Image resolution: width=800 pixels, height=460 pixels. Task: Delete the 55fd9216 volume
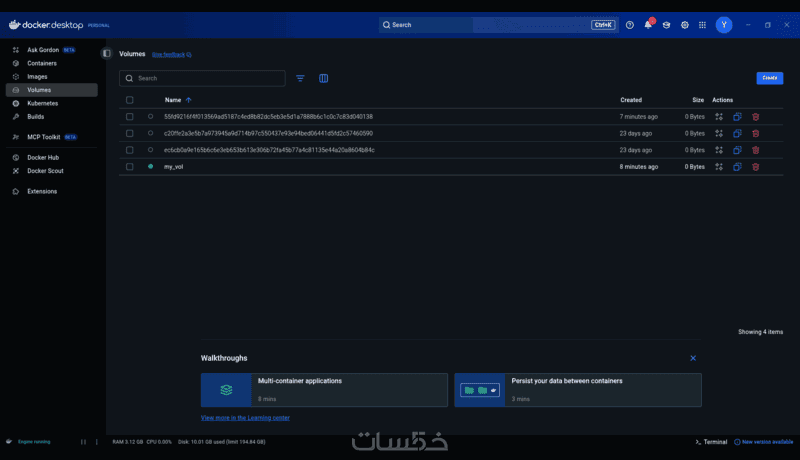[x=756, y=116]
